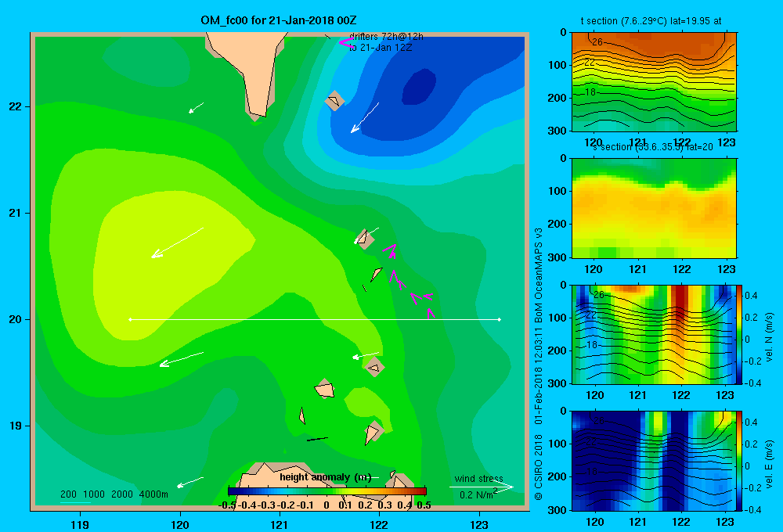The image size is (783, 532).
Task: Click longitude tick "122" on main map axis
Action: [x=380, y=524]
